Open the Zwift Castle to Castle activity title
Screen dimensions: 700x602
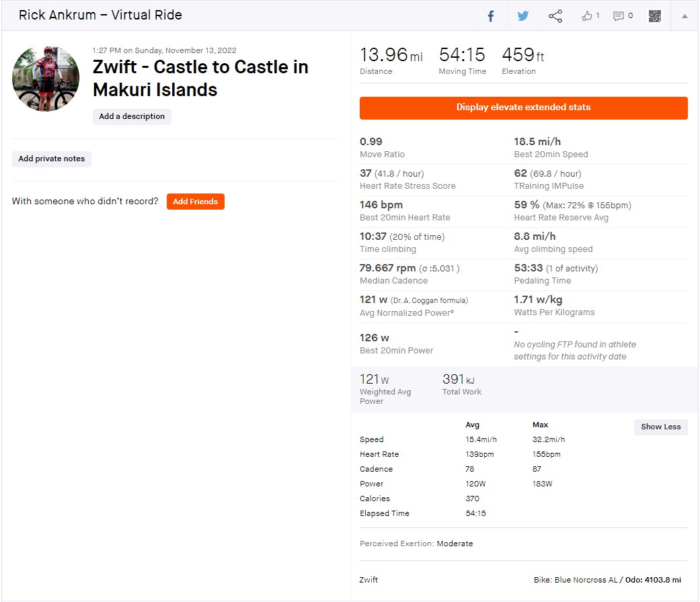coord(200,78)
